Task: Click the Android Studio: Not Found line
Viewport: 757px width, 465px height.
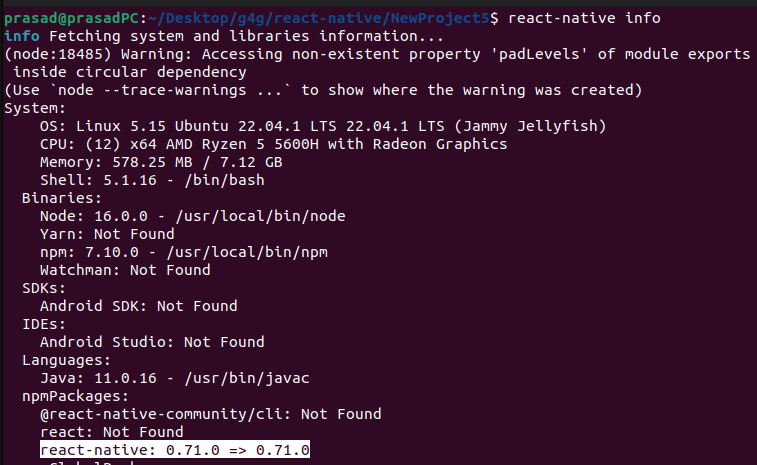Action: click(152, 342)
